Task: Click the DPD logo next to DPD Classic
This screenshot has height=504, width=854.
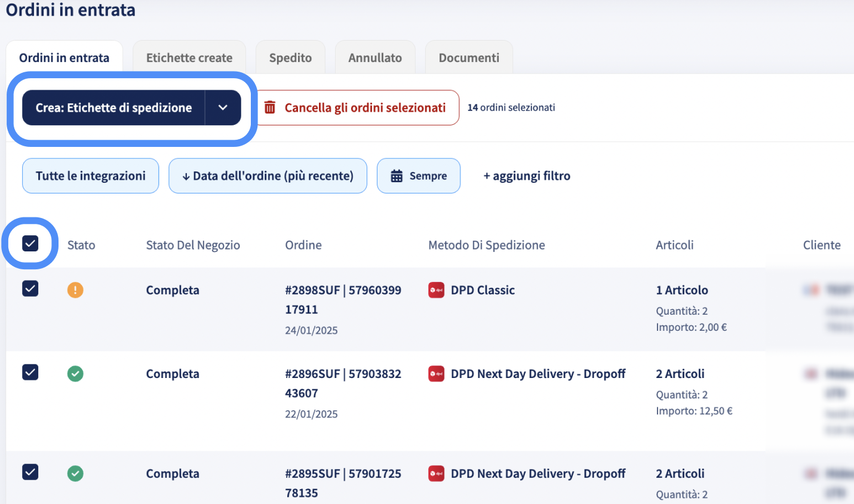Action: (437, 290)
